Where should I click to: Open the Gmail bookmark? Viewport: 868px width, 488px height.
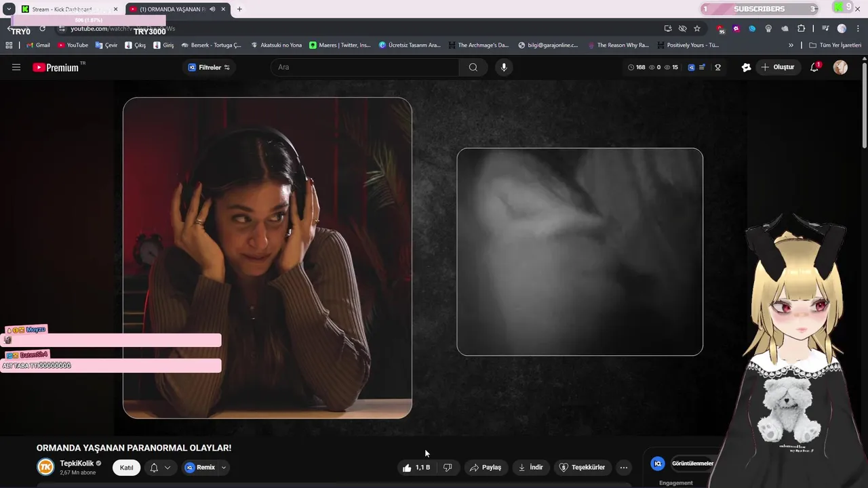(x=38, y=45)
